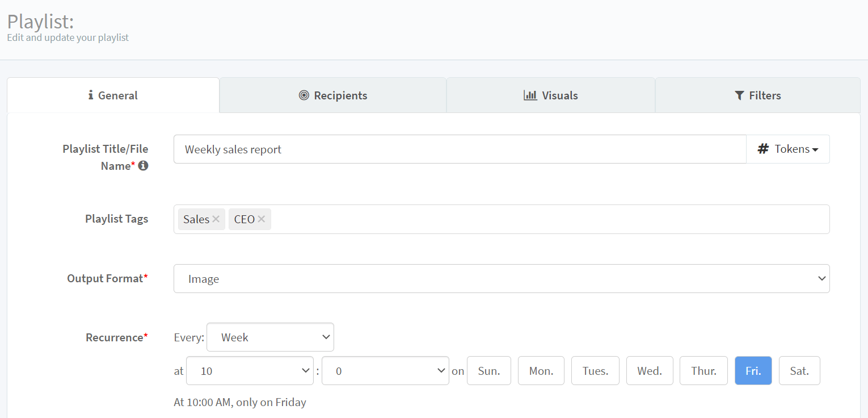Viewport: 868px width, 418px height.
Task: Toggle Sat. in the schedule
Action: click(x=799, y=371)
